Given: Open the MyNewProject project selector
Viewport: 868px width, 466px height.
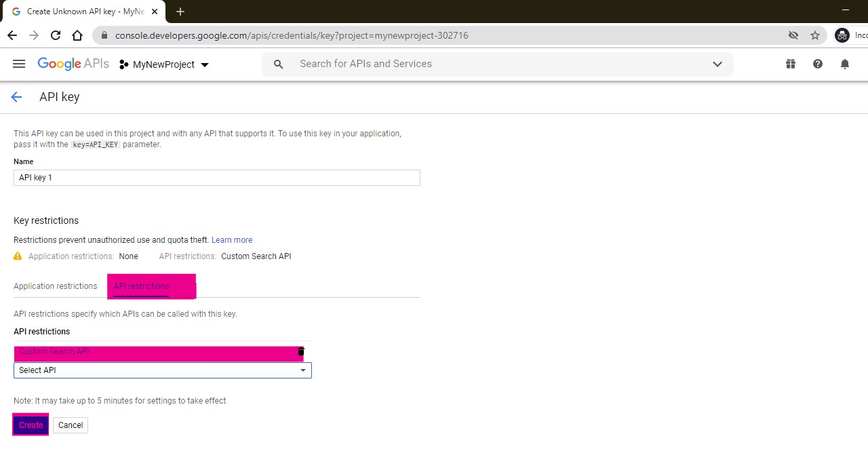Looking at the screenshot, I should [163, 64].
